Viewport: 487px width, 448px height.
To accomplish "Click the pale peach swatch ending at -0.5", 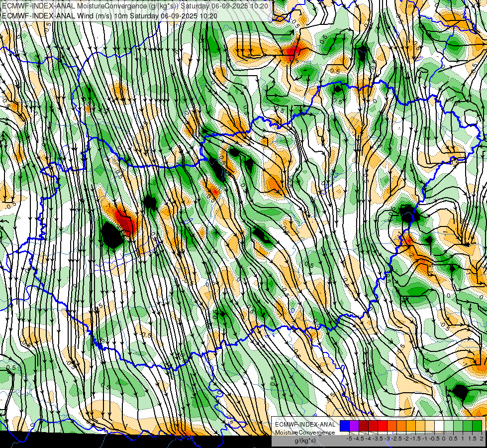I will coord(430,426).
